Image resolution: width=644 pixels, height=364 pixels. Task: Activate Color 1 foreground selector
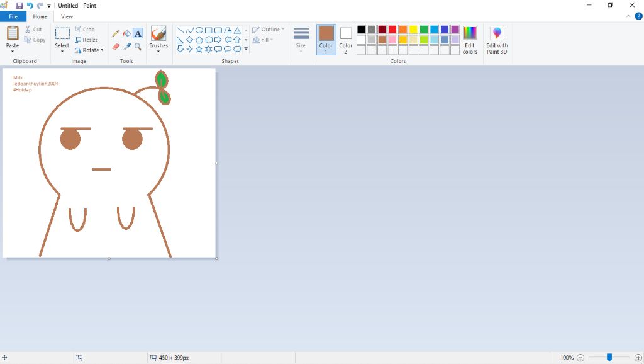pyautogui.click(x=326, y=40)
